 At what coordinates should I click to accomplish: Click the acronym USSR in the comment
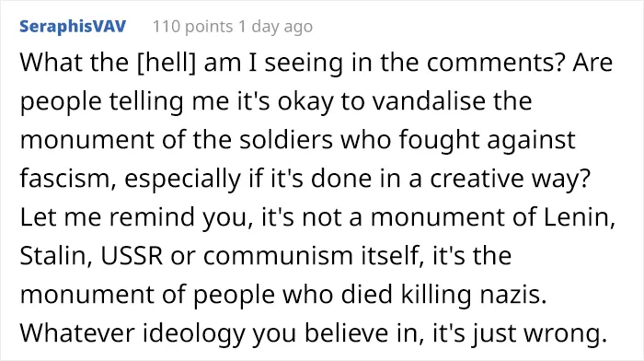pos(132,256)
